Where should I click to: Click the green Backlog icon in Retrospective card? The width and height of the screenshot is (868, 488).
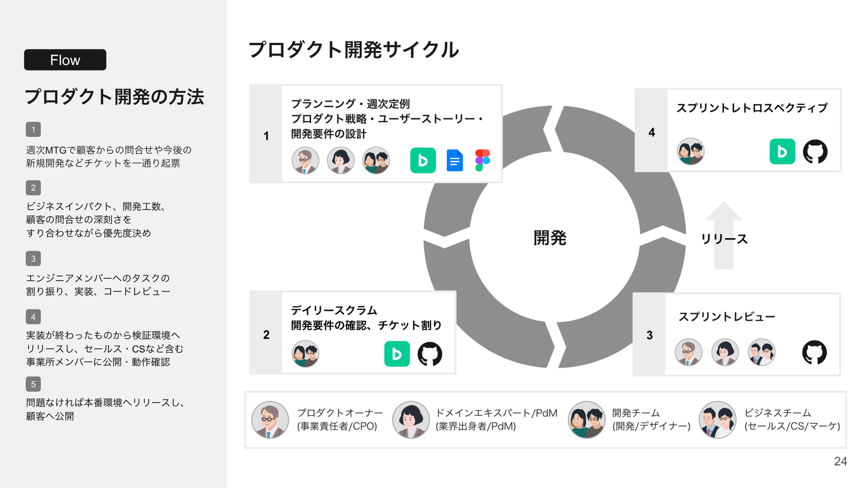pos(782,151)
